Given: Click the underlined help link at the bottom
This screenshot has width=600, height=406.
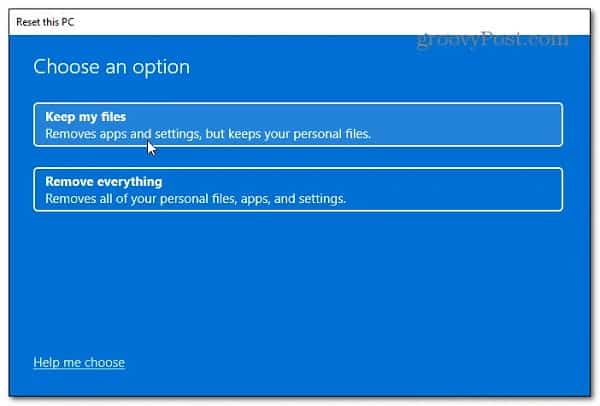Looking at the screenshot, I should [79, 362].
